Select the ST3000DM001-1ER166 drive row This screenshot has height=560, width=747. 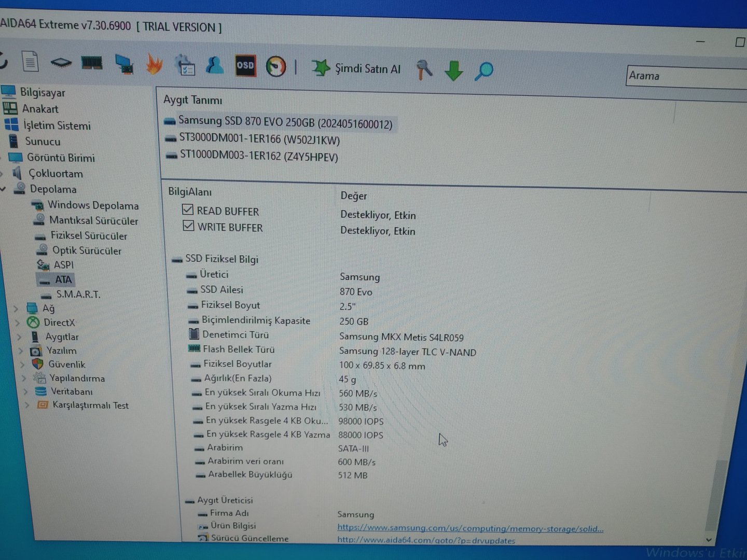259,139
